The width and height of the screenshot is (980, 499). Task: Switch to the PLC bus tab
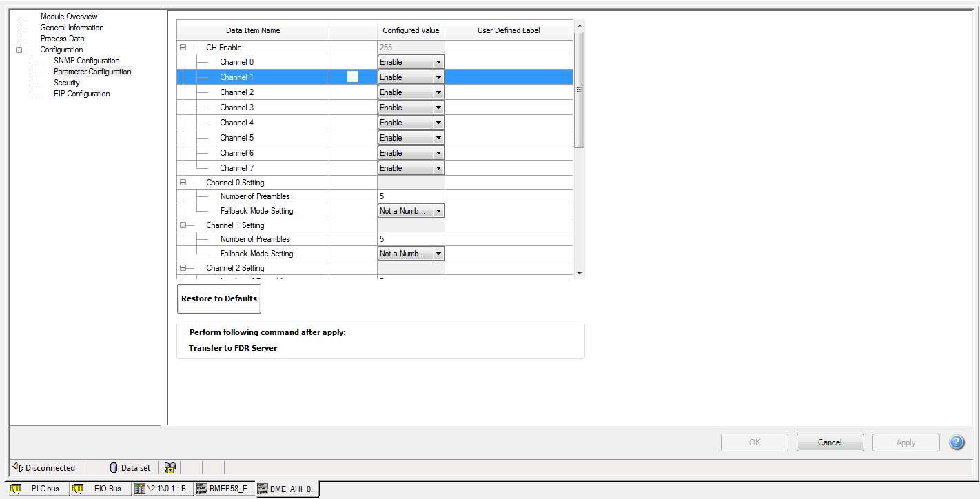[x=39, y=489]
